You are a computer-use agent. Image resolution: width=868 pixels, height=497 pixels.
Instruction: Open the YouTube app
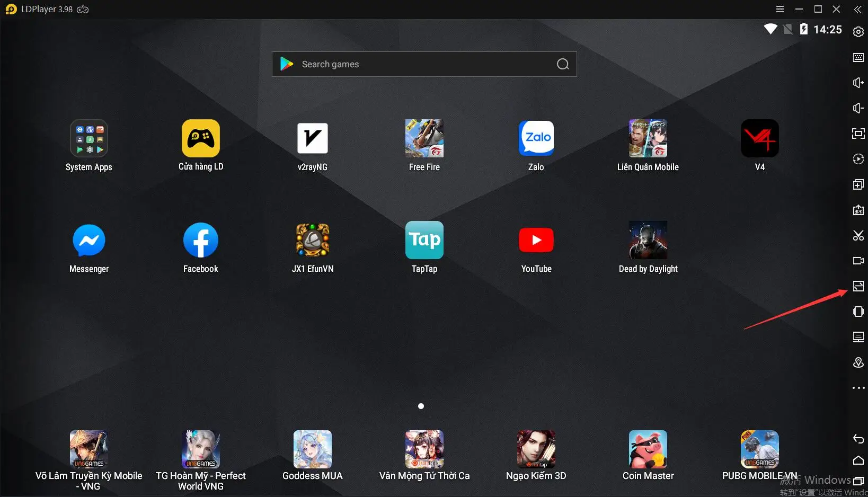point(536,240)
